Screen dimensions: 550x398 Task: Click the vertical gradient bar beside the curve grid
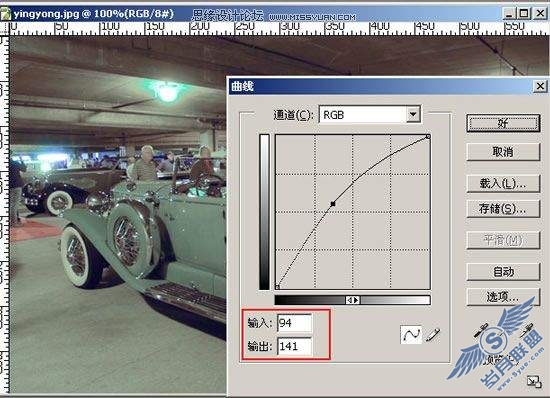pos(264,212)
